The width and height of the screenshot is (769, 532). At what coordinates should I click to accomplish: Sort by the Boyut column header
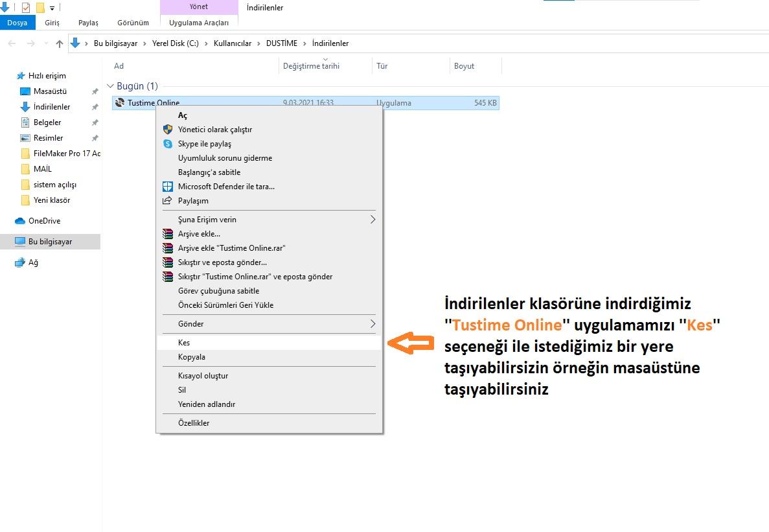tap(476, 66)
